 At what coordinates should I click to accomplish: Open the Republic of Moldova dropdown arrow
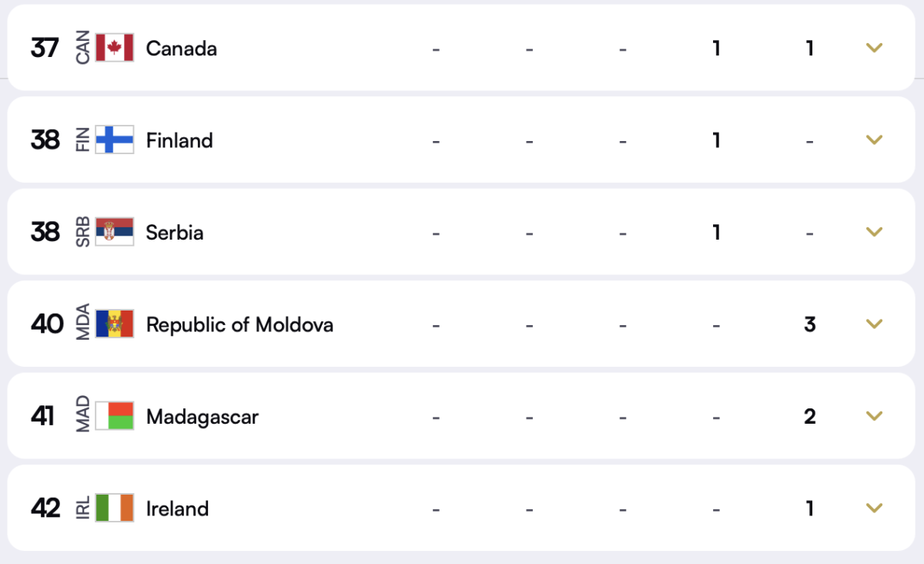(873, 324)
